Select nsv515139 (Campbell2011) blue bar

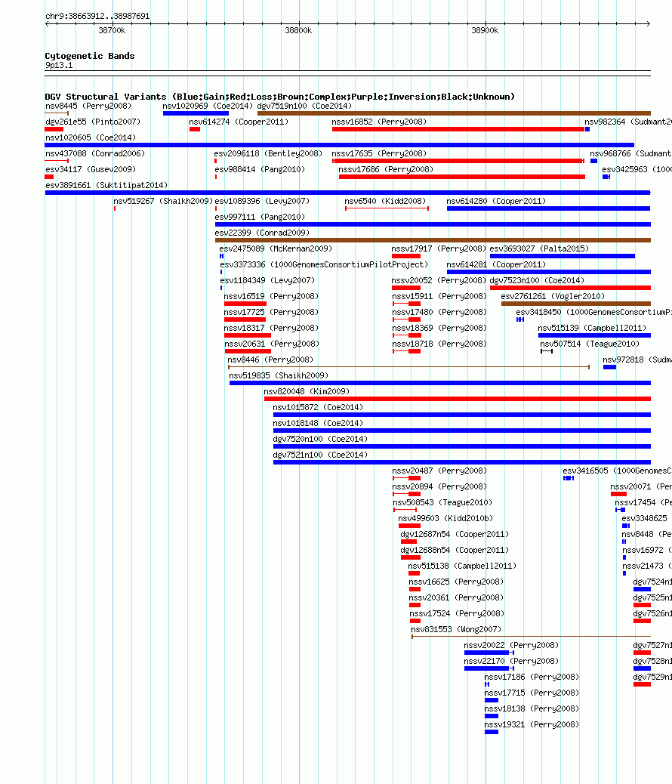[x=594, y=335]
